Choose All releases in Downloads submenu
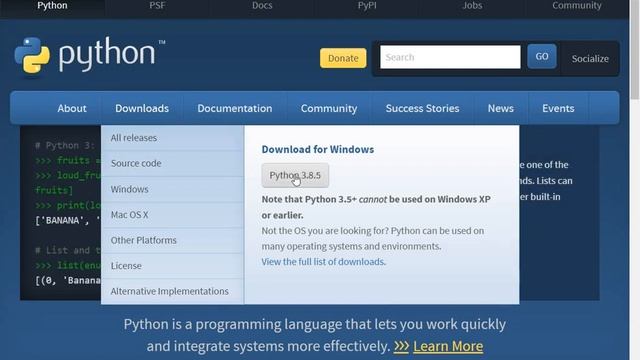The height and width of the screenshot is (360, 640). pos(173,138)
